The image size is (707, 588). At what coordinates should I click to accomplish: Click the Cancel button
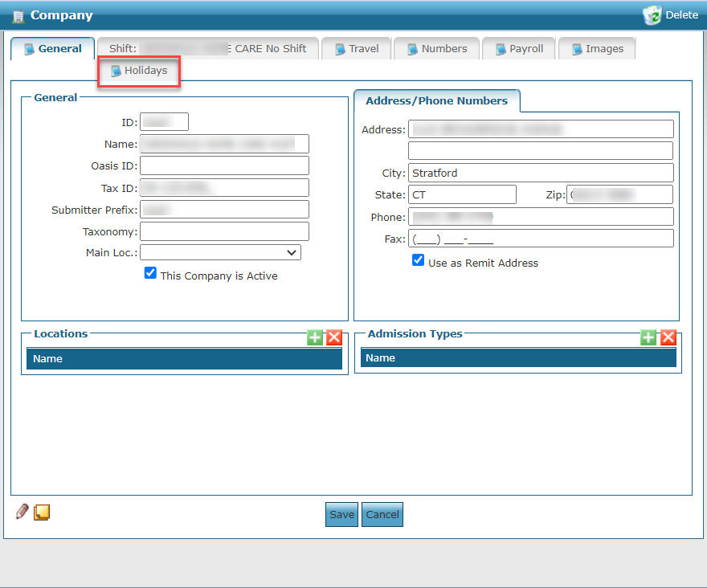pos(382,515)
